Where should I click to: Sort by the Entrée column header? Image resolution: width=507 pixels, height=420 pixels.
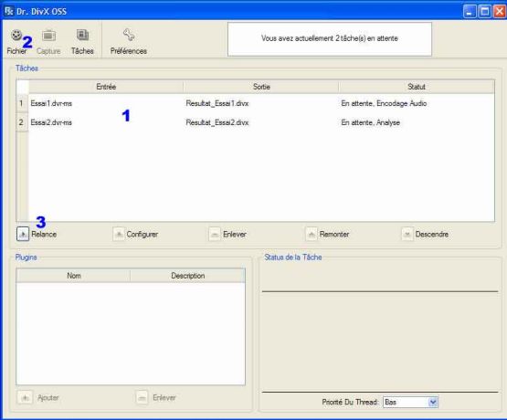click(106, 87)
